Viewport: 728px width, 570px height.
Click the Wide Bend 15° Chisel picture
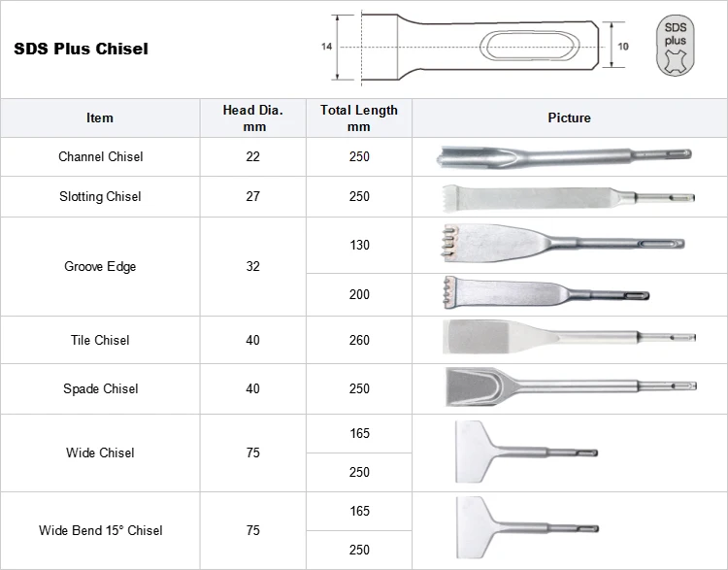527,527
